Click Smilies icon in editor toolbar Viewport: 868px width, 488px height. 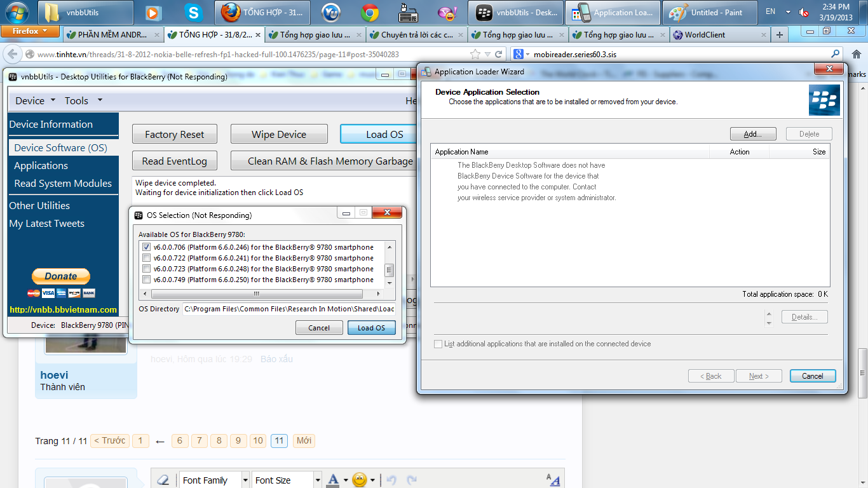click(x=360, y=480)
